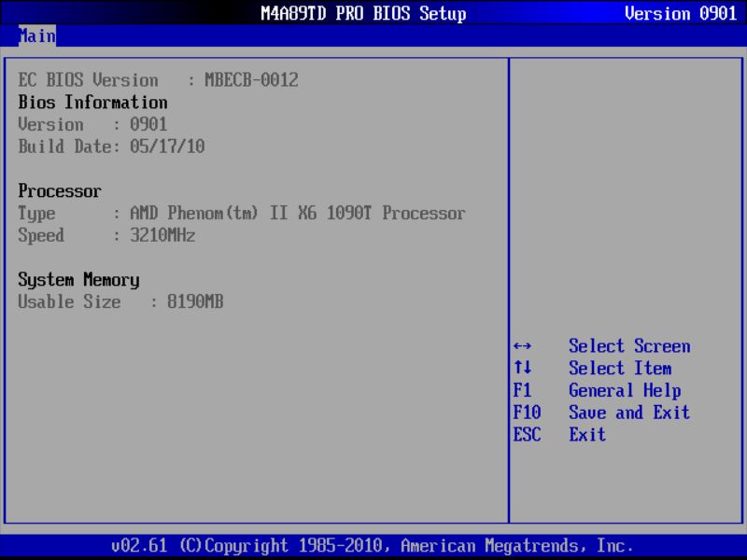Click the left-right arrow symbol in sidebar
Viewport: 747px width, 560px height.
520,346
